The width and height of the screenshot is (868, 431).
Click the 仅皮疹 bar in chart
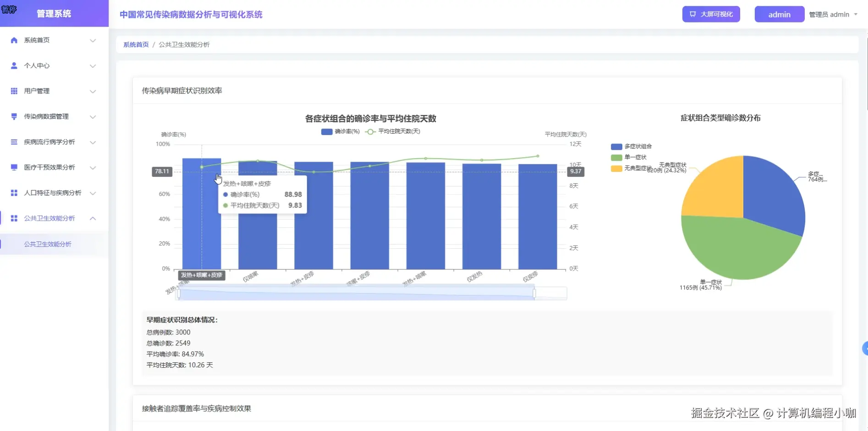[538, 217]
